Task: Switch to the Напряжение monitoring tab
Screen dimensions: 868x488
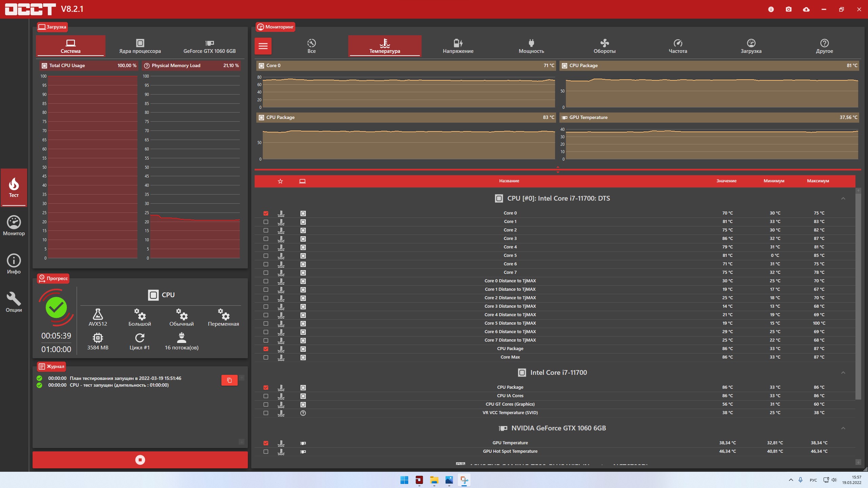Action: [x=458, y=46]
